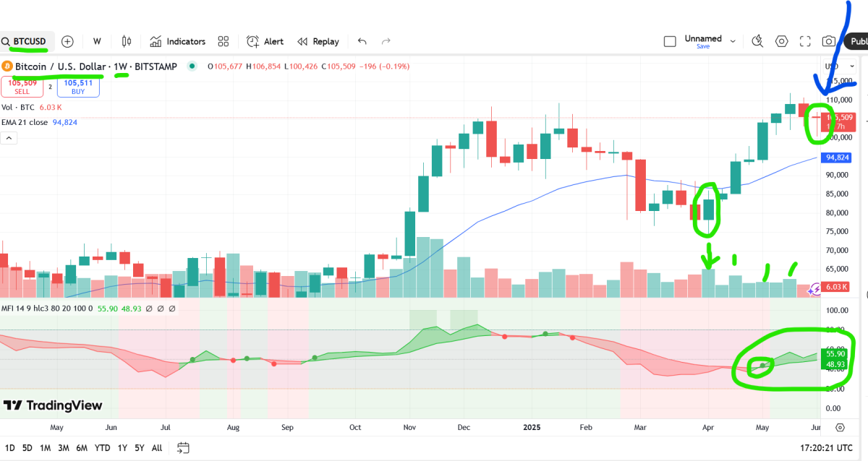Select the 6M date range
This screenshot has height=461, width=868.
point(82,448)
